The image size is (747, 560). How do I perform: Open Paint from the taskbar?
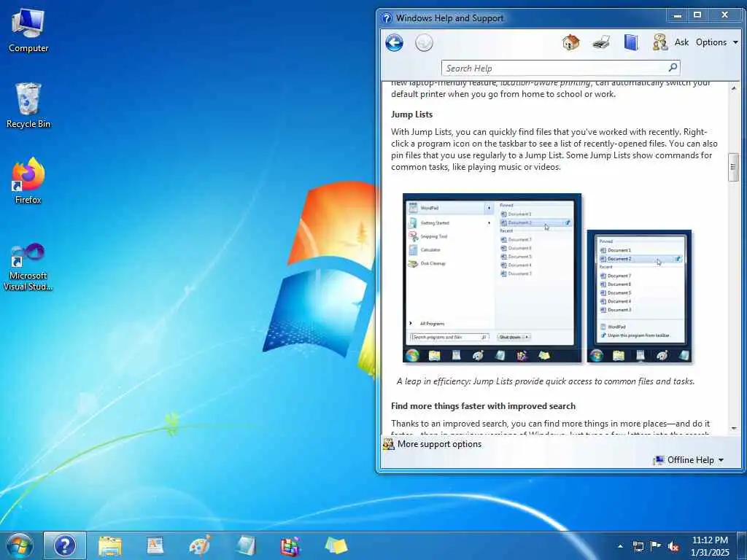200,546
